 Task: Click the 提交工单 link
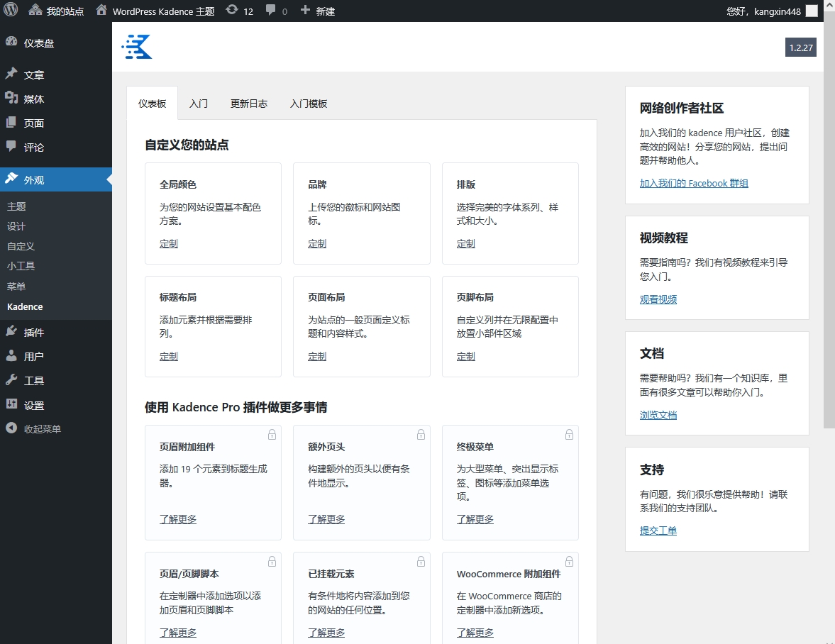(x=658, y=531)
